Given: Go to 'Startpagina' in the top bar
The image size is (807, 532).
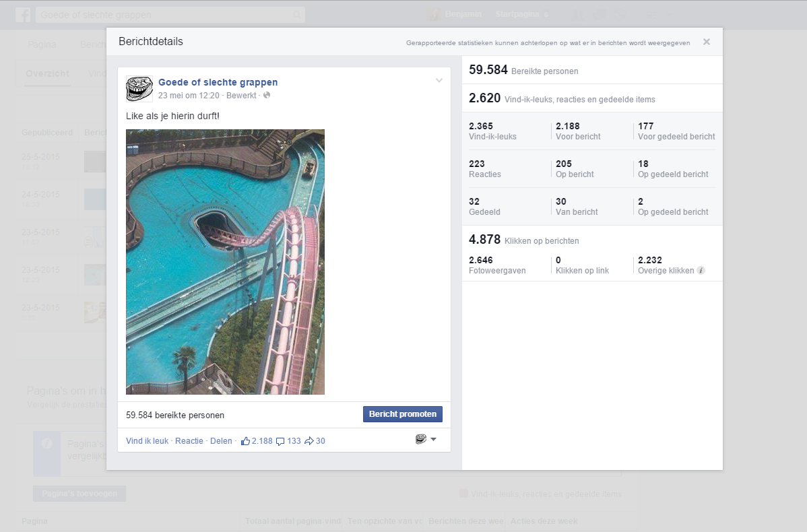Looking at the screenshot, I should [x=517, y=14].
